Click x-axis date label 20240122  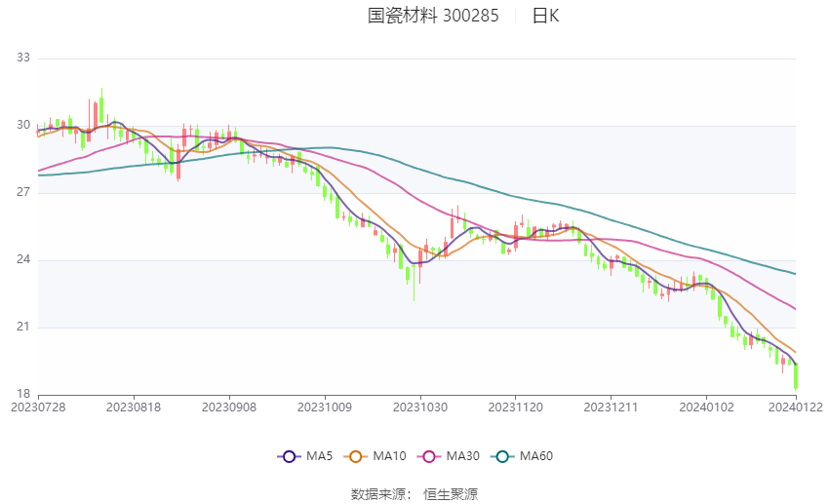tap(796, 407)
